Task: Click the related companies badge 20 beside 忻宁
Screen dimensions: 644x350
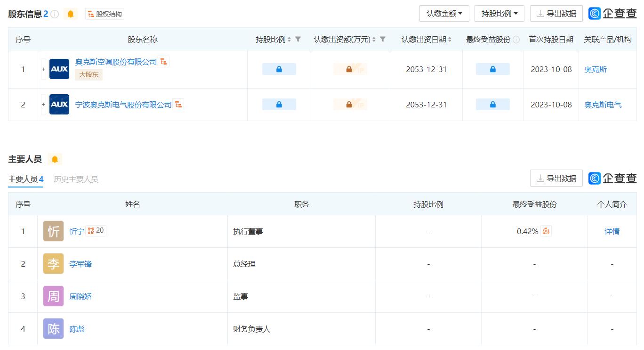Action: (x=96, y=231)
